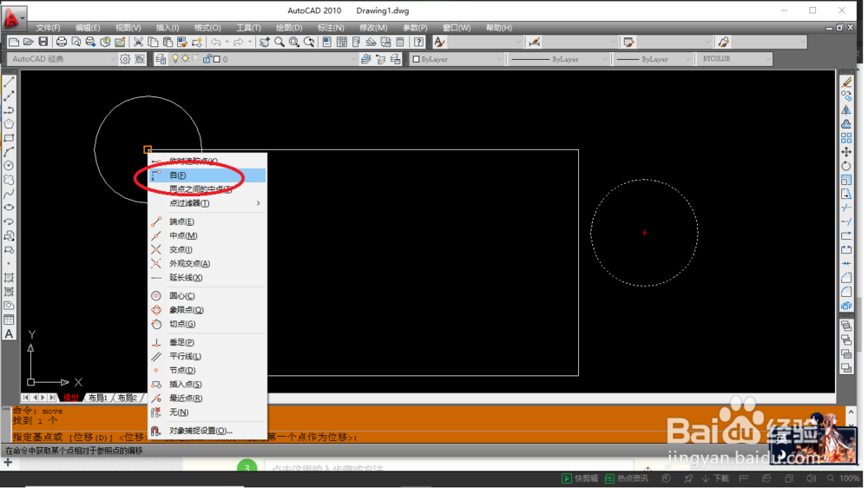
Task: Click the layer 0 color swatch square
Action: pyautogui.click(x=217, y=59)
